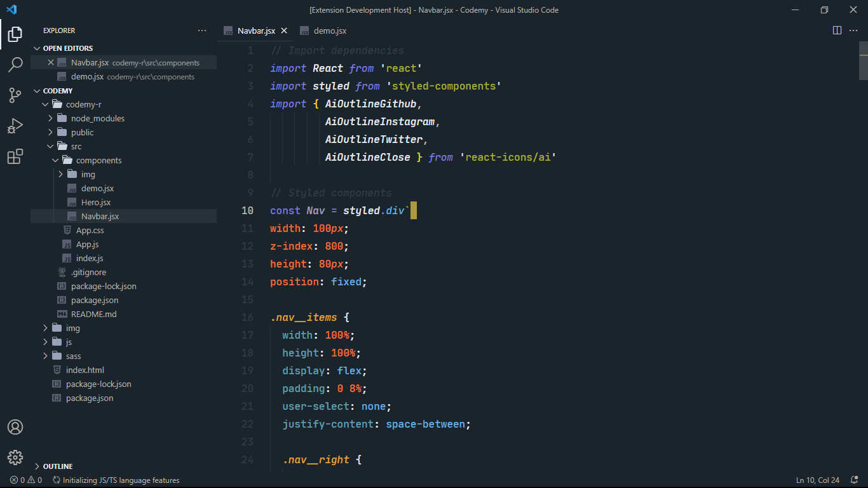Open the Accounts menu icon

[15, 427]
